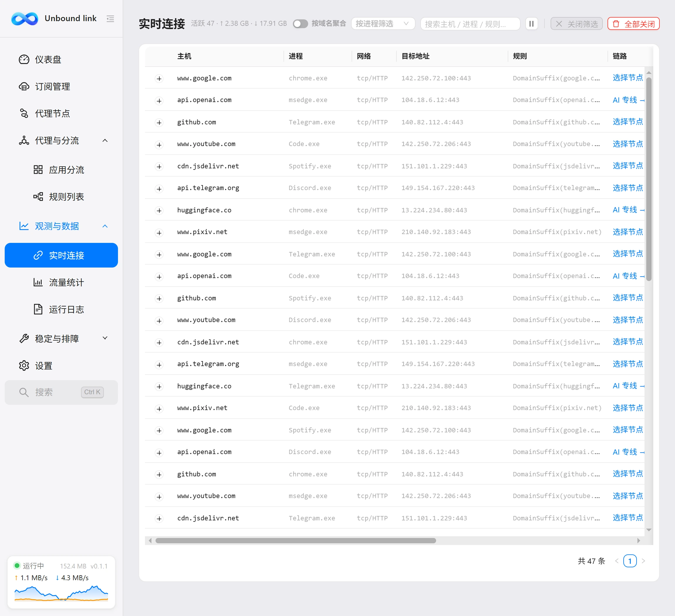Open 设置 gear icon

click(x=24, y=365)
